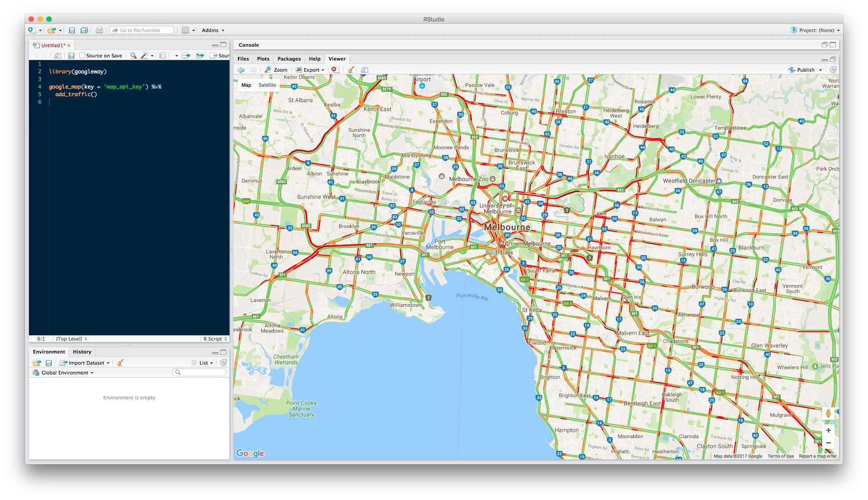The width and height of the screenshot is (868, 500).
Task: Click the Terms of Use link
Action: (780, 456)
